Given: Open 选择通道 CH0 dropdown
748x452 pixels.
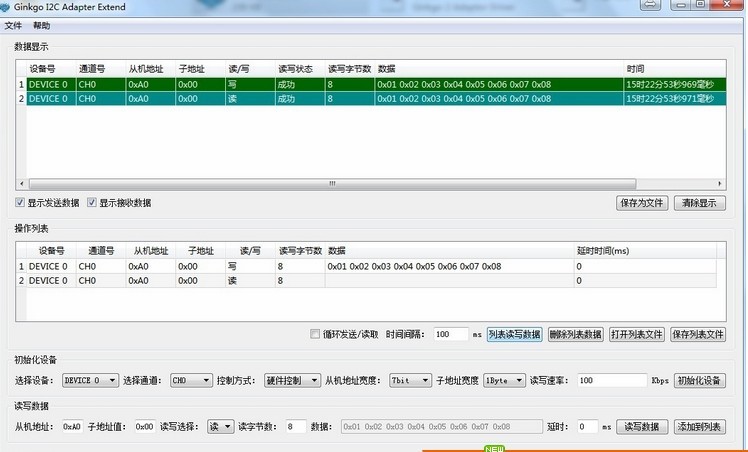Looking at the screenshot, I should [192, 380].
